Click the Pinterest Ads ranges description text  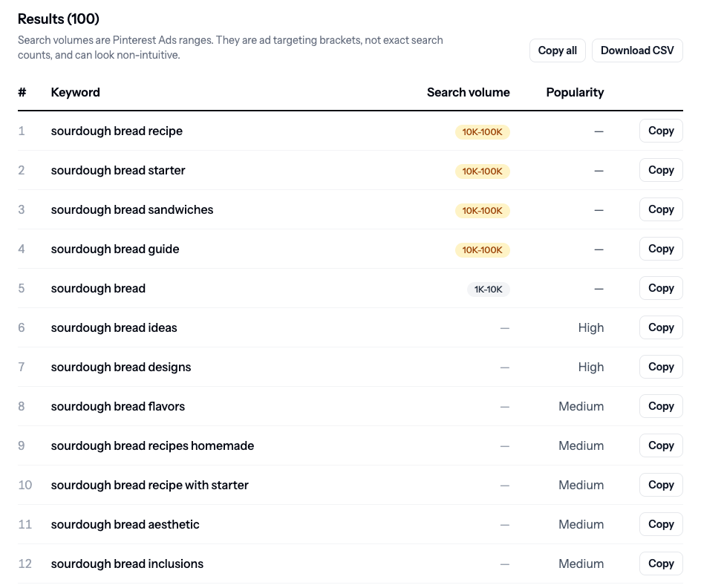coord(230,48)
